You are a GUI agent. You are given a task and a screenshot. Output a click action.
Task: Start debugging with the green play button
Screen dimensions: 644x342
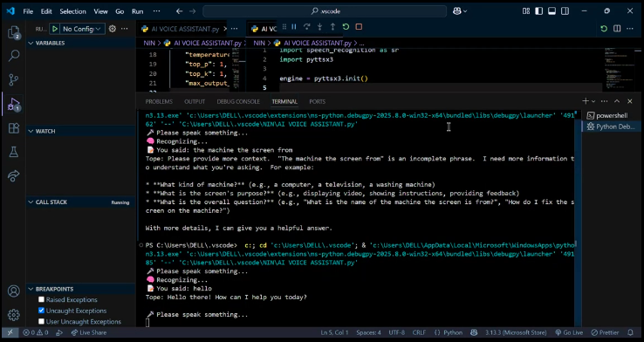pyautogui.click(x=55, y=29)
